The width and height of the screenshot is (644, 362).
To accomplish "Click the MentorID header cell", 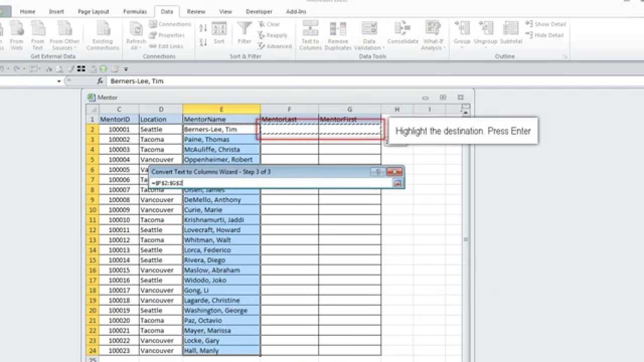I will (x=119, y=119).
